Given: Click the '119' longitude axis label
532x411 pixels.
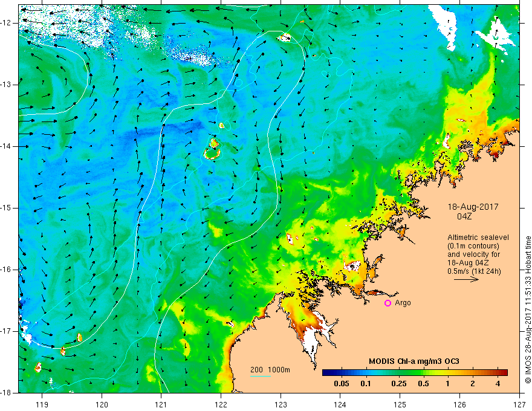Looking at the screenshot, I should pos(42,404).
